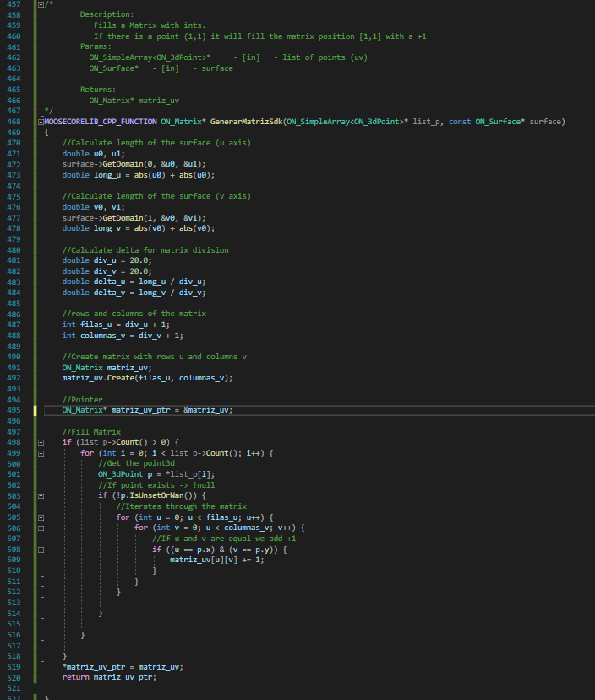Click '*matriz_uv_ptr = matriz_uv;' on line 519
Screen dimensions: 595x700
tap(123, 667)
